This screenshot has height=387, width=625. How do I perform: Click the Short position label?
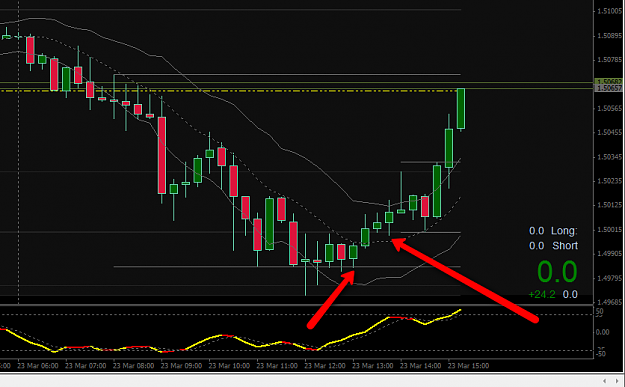pos(565,246)
